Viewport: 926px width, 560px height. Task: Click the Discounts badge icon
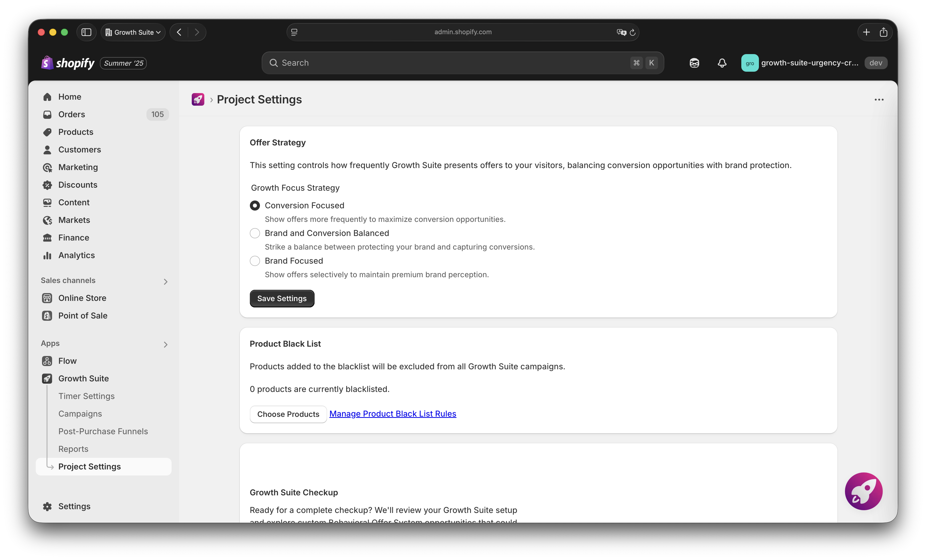tap(47, 185)
